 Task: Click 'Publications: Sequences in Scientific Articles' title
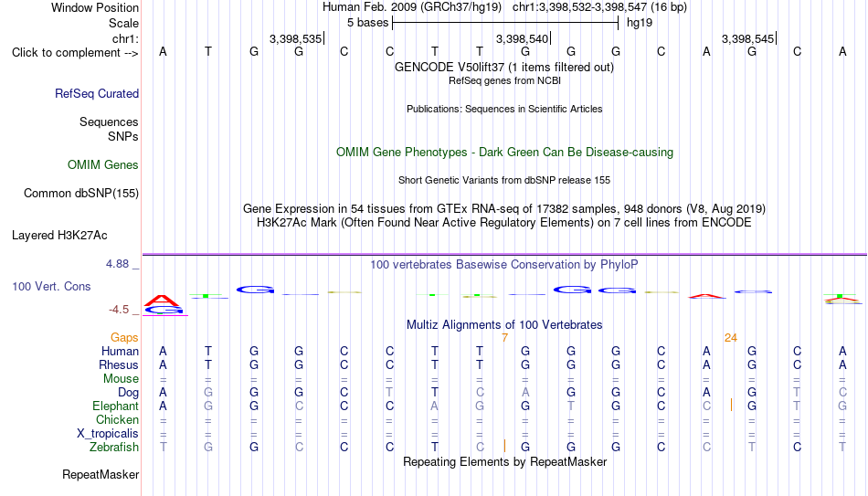(504, 109)
